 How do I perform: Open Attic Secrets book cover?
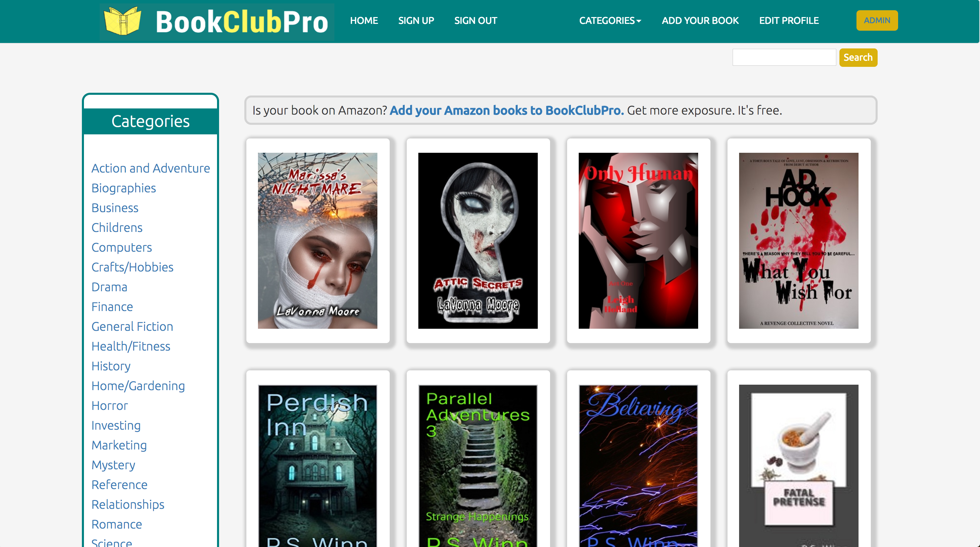click(x=477, y=241)
